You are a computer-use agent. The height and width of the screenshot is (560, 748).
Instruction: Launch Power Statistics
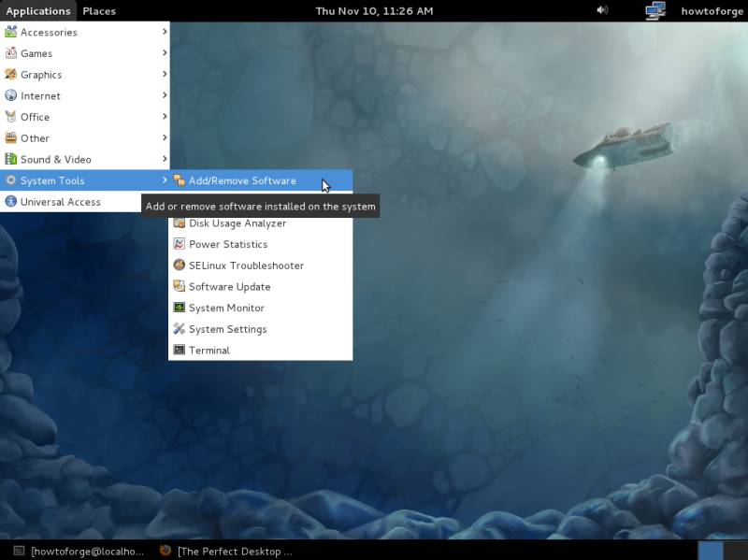pyautogui.click(x=261, y=244)
